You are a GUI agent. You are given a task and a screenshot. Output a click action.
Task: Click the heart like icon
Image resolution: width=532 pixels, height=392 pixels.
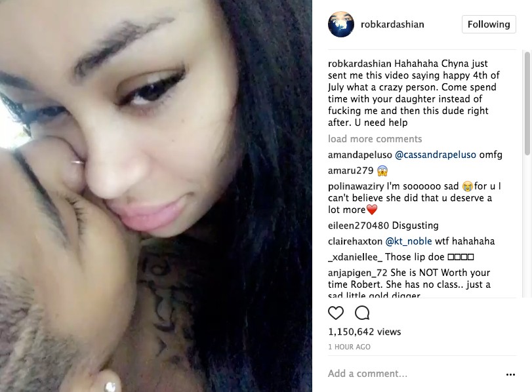click(x=336, y=313)
